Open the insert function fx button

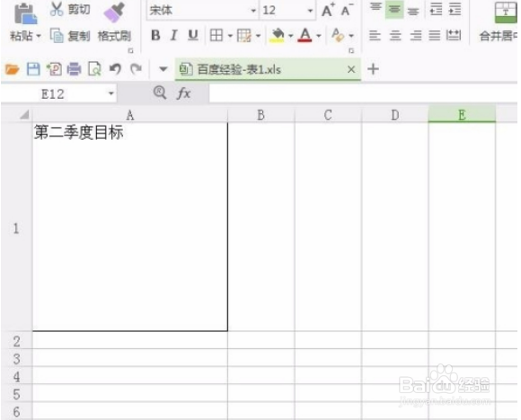(184, 93)
